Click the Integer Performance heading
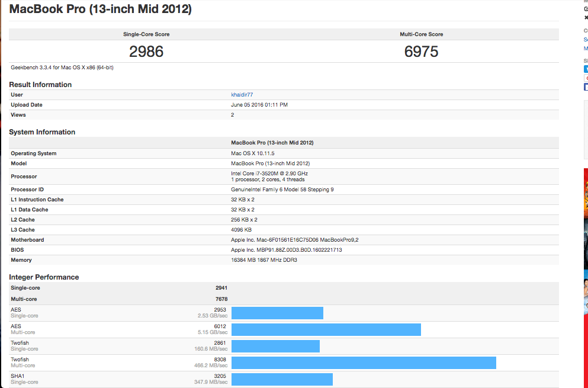 [x=44, y=277]
